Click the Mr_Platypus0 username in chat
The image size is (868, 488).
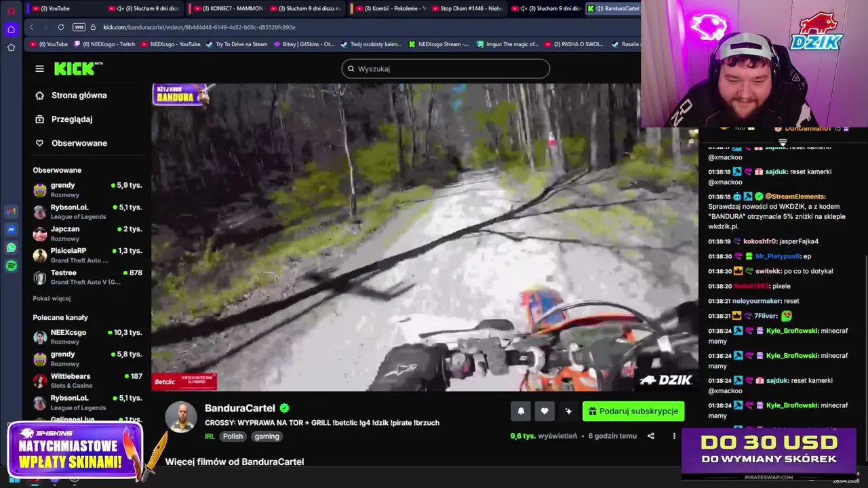coord(778,256)
